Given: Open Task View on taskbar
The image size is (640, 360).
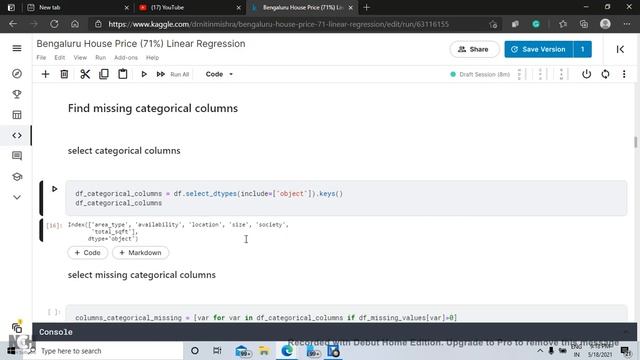Looking at the screenshot, I should [217, 351].
